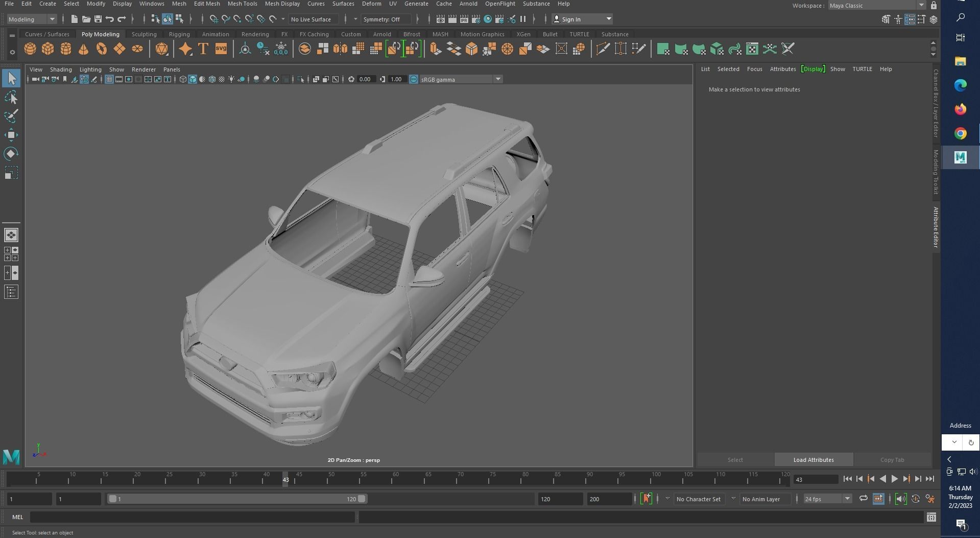The width and height of the screenshot is (980, 538).
Task: Create a polygon plane from the shelf
Action: coord(119,49)
